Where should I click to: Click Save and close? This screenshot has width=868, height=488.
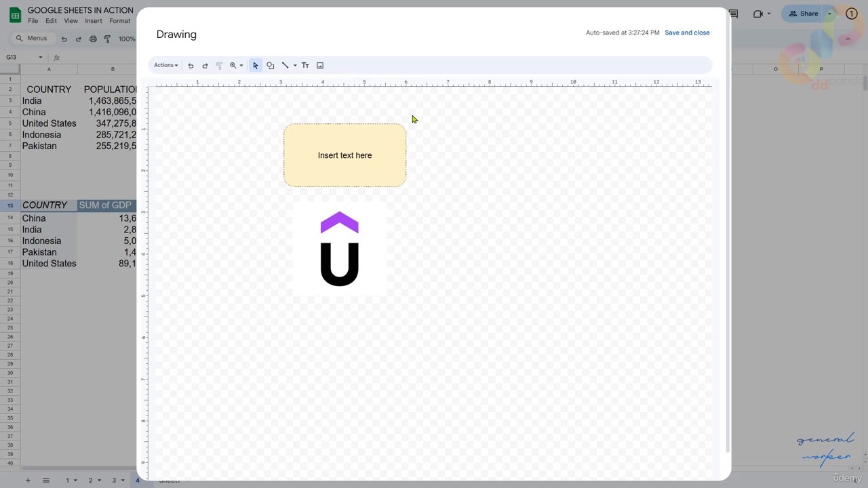pyautogui.click(x=687, y=33)
